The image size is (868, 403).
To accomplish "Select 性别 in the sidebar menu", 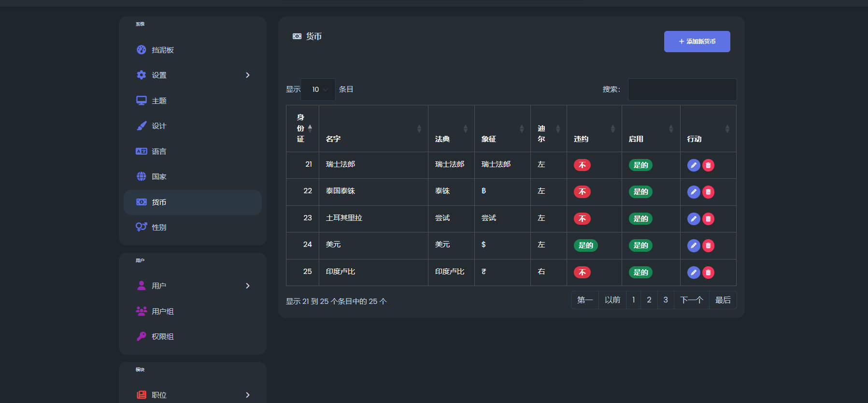I will pyautogui.click(x=159, y=227).
